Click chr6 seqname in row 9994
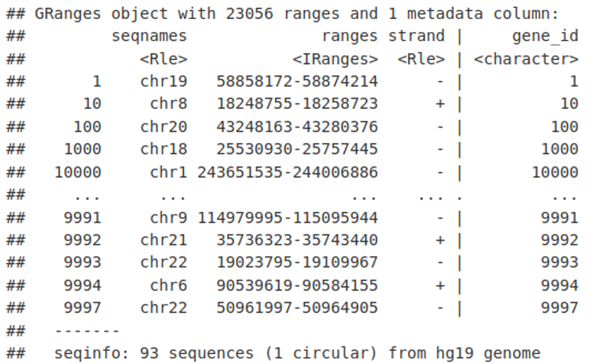Image resolution: width=600 pixels, height=364 pixels. [169, 285]
